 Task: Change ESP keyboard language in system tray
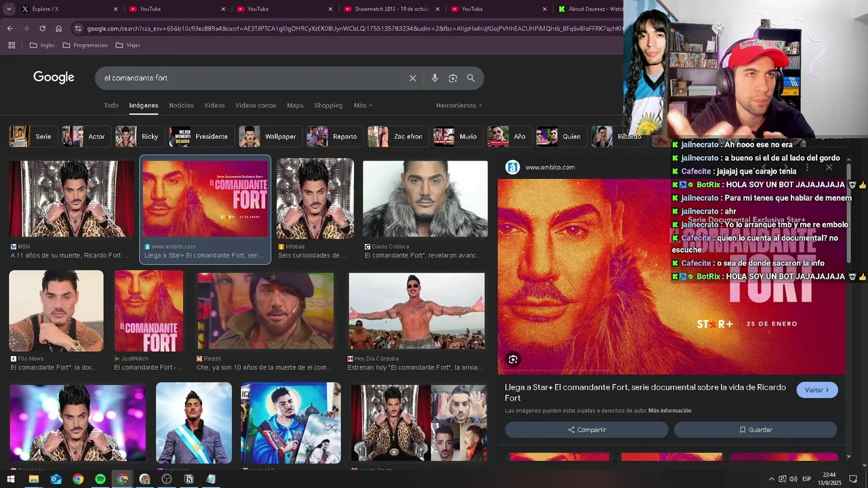click(806, 479)
